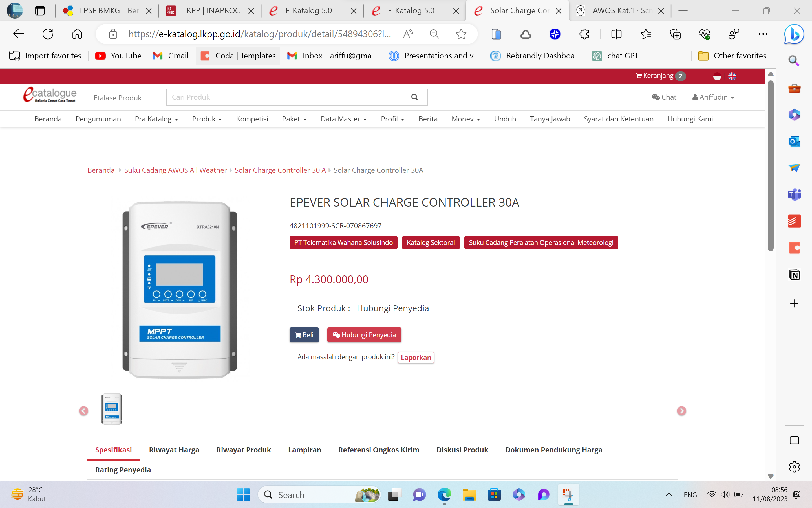The height and width of the screenshot is (508, 812).
Task: Expand the Profil dropdown menu
Action: point(392,119)
